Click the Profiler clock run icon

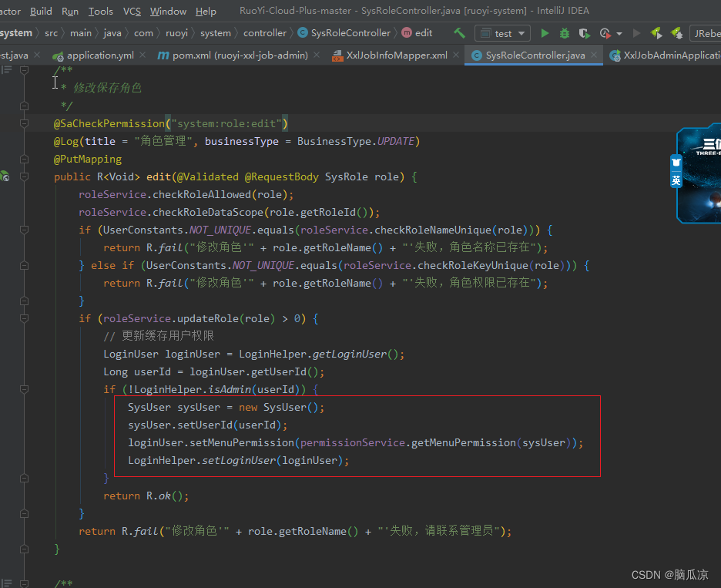(x=605, y=33)
